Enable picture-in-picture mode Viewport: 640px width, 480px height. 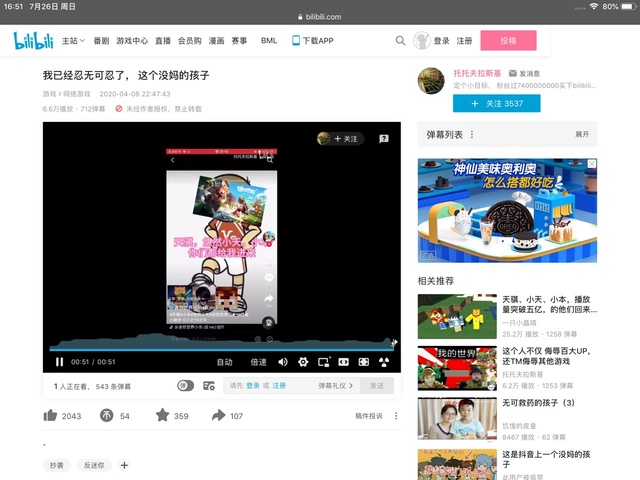click(324, 362)
